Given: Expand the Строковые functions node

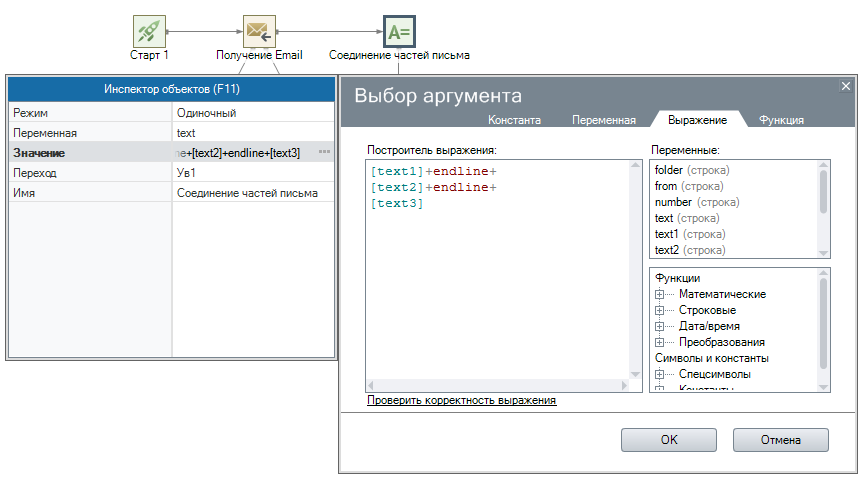Looking at the screenshot, I should (660, 310).
